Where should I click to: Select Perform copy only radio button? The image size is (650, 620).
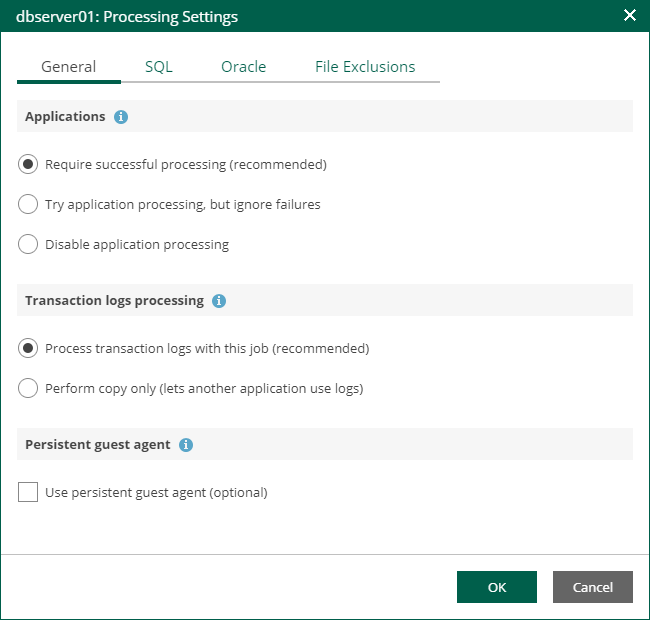coord(28,388)
